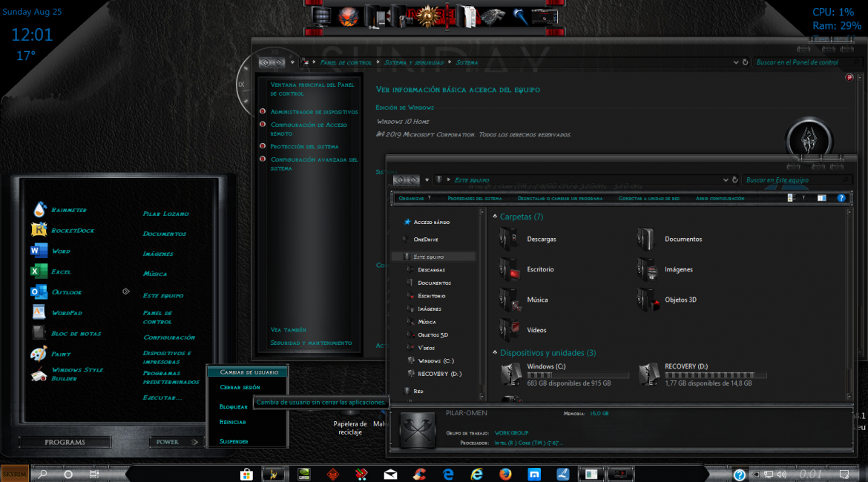Open Organizar dropdown in Este equipo
The image size is (868, 482).
tap(415, 198)
